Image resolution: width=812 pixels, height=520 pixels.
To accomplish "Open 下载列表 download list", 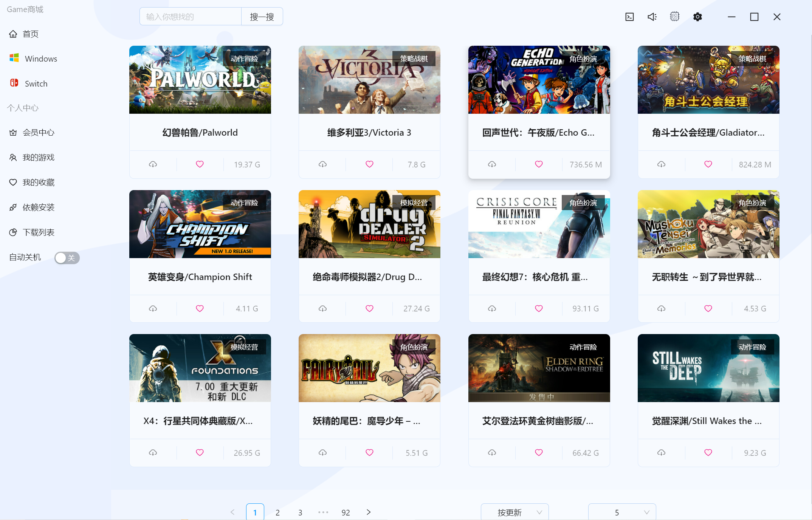I will click(x=32, y=232).
